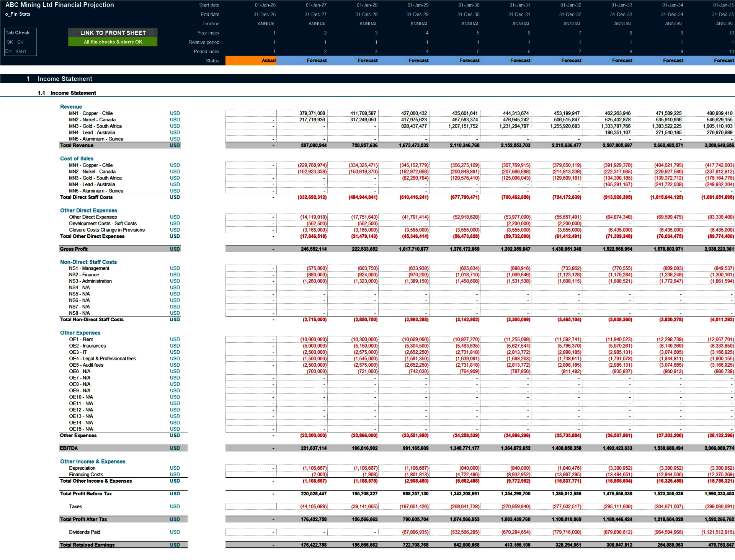
Task: Click the Income Statement section header bar
Action: click(64, 79)
